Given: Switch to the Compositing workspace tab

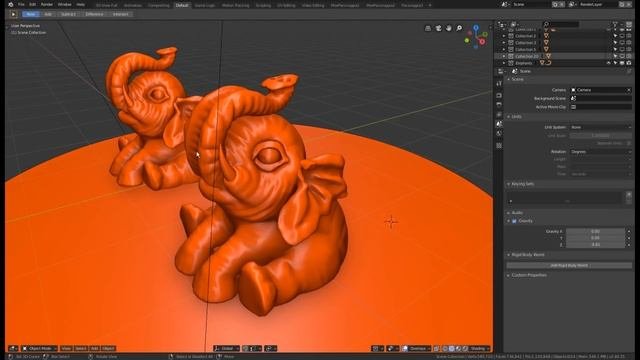Looking at the screenshot, I should click(x=159, y=5).
